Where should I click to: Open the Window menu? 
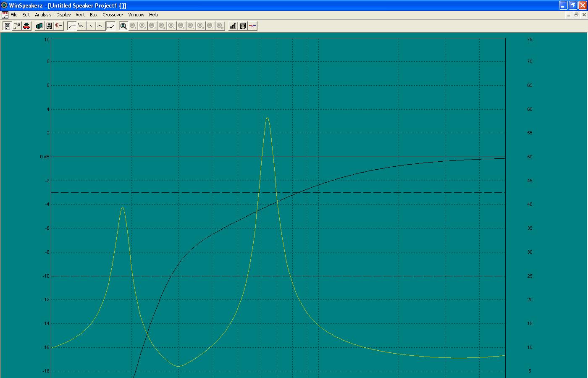coord(136,15)
